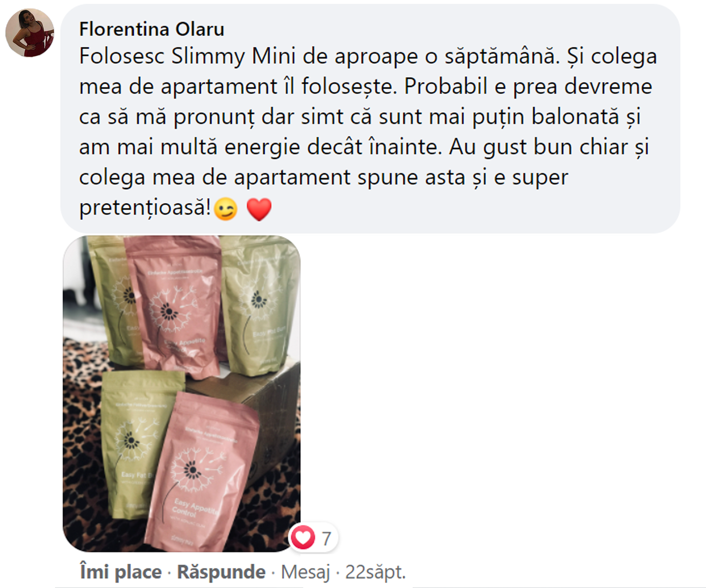The image size is (706, 588).
Task: Click the Florentina Olaru name link
Action: coord(152,29)
